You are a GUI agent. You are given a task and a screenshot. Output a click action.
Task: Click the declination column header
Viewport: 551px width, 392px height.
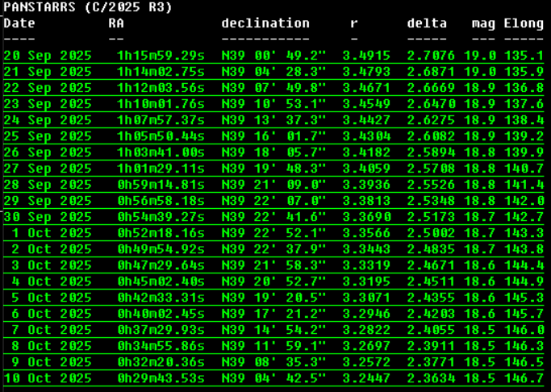[x=265, y=23]
